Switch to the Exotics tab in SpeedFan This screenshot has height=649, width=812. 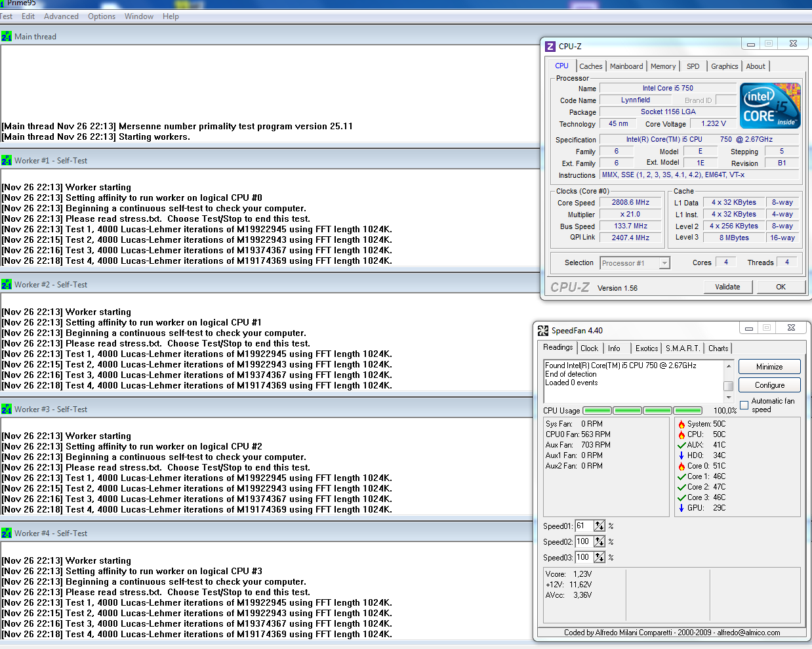pyautogui.click(x=647, y=348)
